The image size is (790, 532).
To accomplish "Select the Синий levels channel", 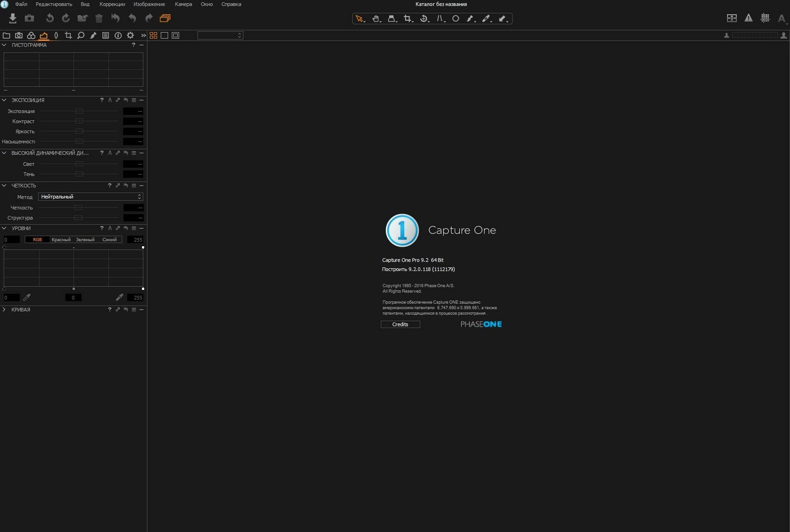I will coord(109,239).
